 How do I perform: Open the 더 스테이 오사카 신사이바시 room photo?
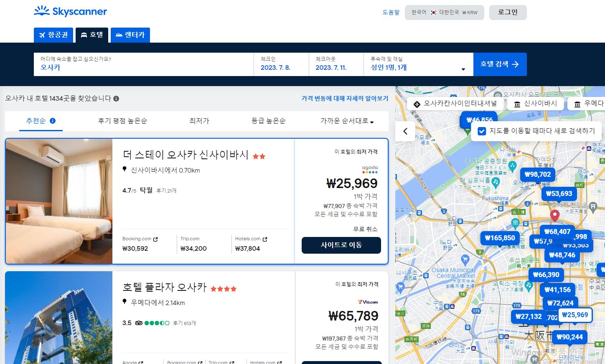[x=59, y=201]
